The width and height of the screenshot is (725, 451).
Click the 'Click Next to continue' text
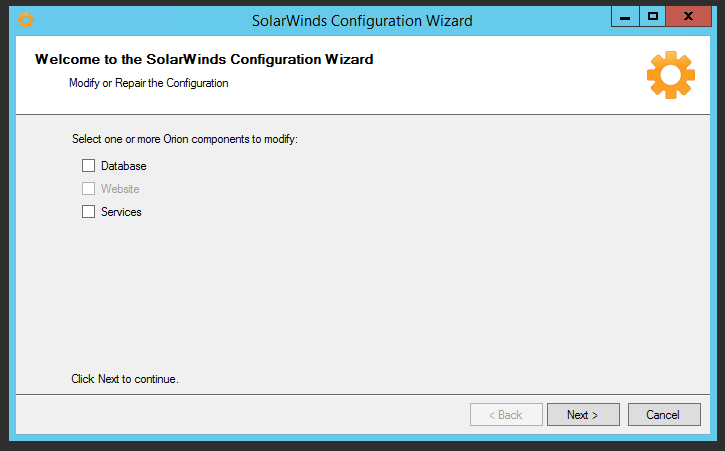coord(125,379)
